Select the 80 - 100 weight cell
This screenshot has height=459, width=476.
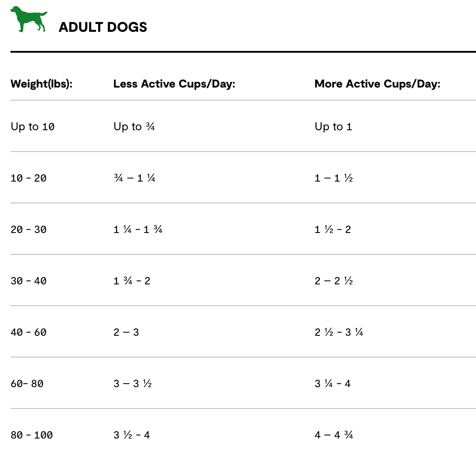tap(32, 435)
